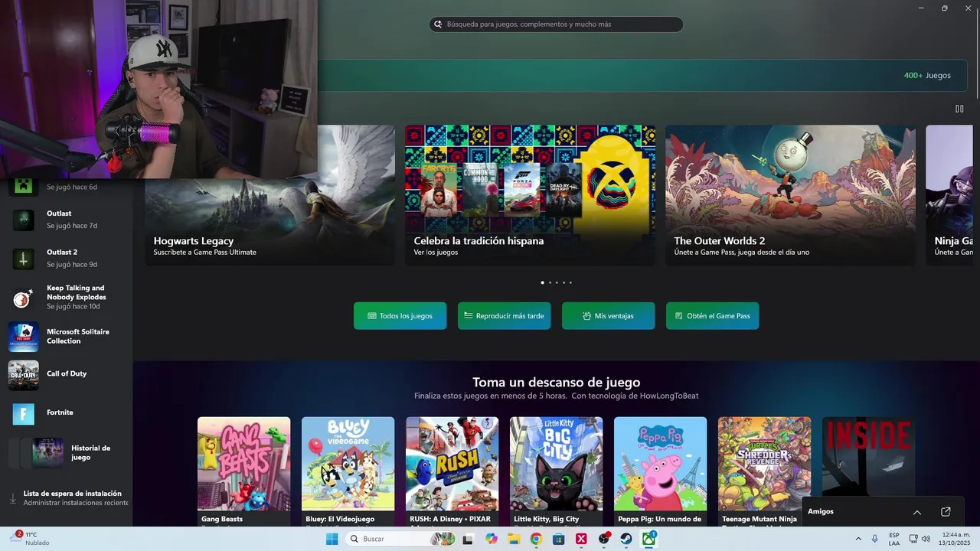Open Google Chrome from the taskbar
Image resolution: width=980 pixels, height=551 pixels.
[536, 539]
